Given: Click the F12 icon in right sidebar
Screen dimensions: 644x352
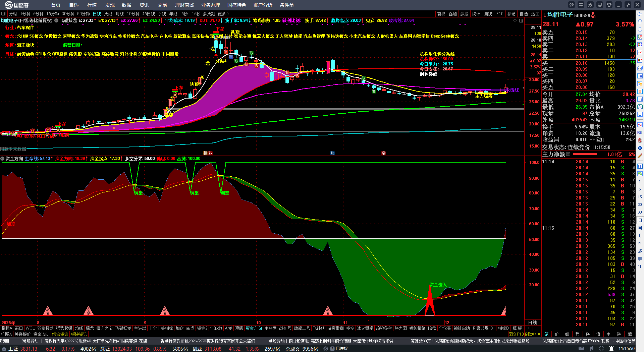Looking at the screenshot, I should click(640, 99).
